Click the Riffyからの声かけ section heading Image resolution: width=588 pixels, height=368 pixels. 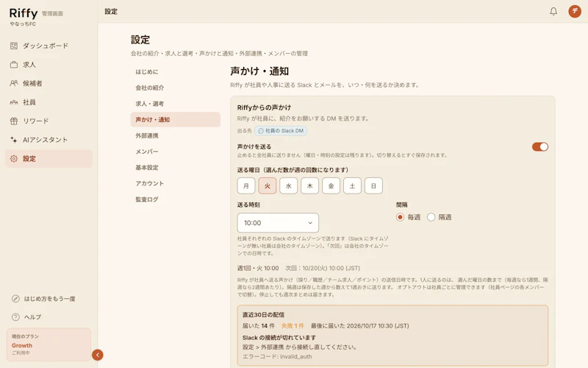(264, 107)
